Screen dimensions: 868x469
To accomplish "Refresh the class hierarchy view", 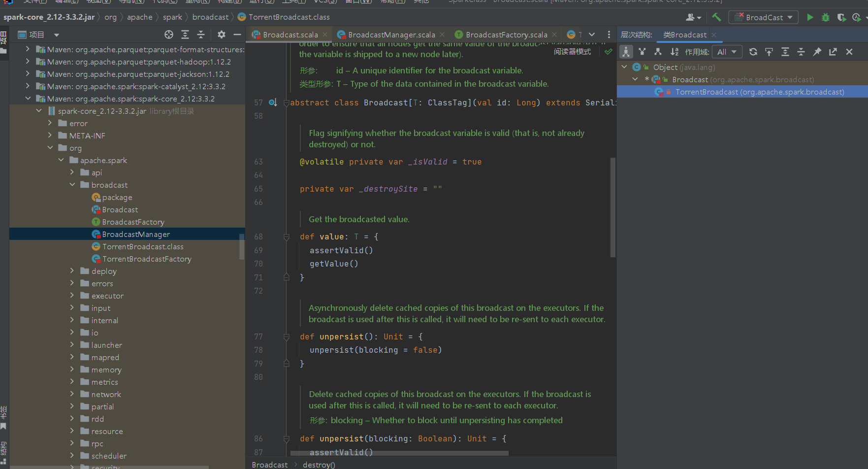I will click(x=753, y=52).
